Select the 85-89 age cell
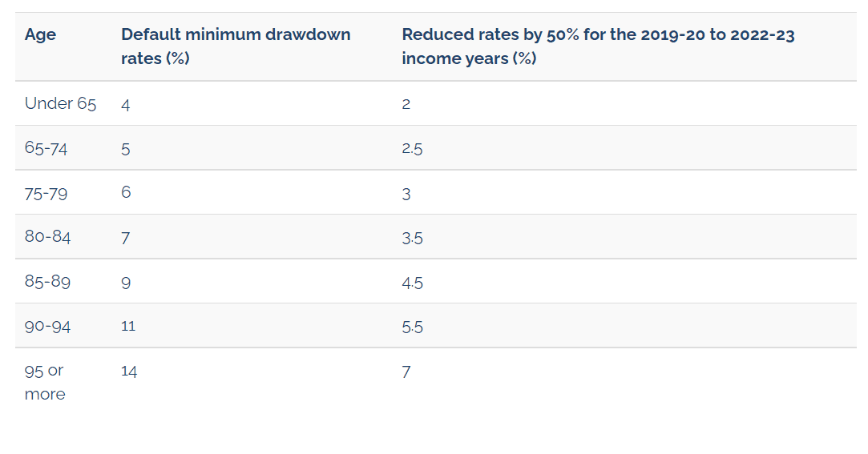Screen dimensions: 868x454 [x=47, y=282]
